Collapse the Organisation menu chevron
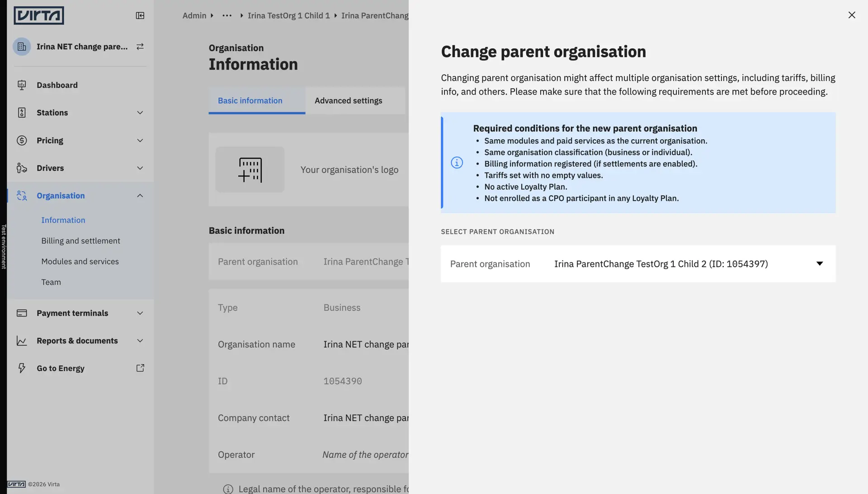Image resolution: width=868 pixels, height=494 pixels. pos(140,196)
